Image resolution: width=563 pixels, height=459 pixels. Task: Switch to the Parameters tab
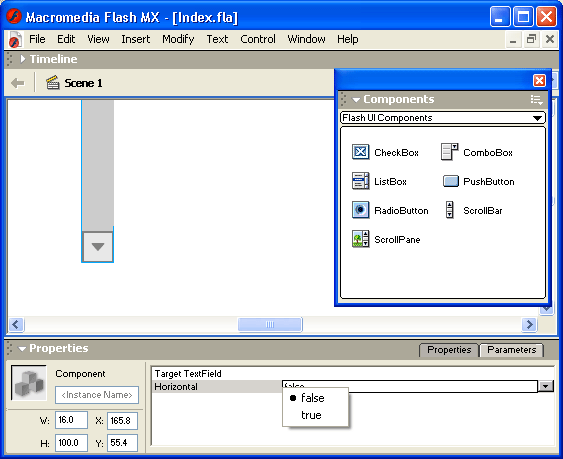click(x=511, y=350)
